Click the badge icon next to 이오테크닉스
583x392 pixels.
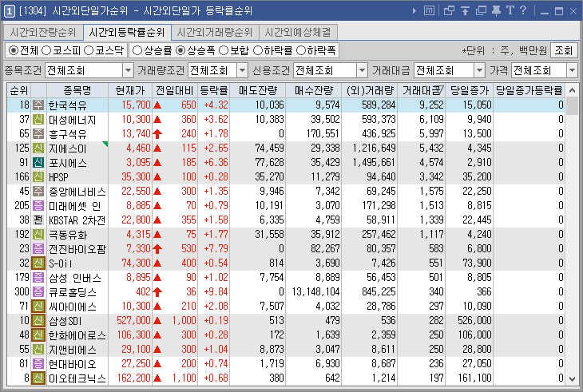(x=38, y=378)
